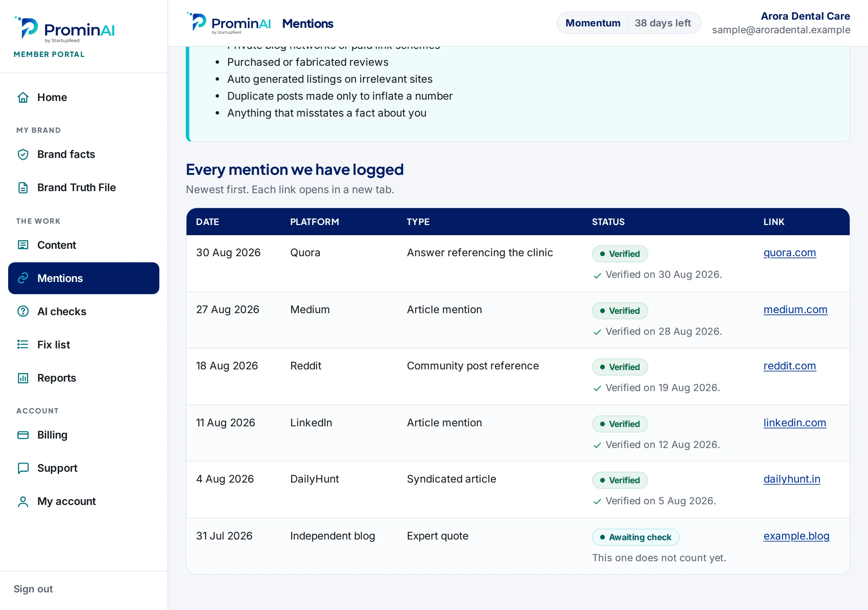The width and height of the screenshot is (868, 610).
Task: Click the Billing card icon
Action: click(23, 435)
